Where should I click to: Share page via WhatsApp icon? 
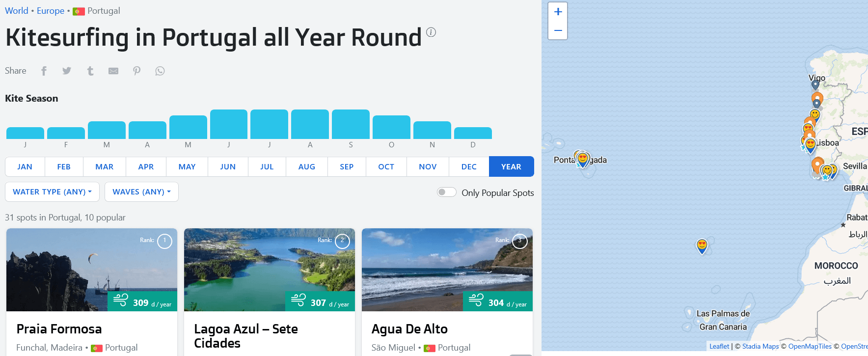click(x=160, y=71)
